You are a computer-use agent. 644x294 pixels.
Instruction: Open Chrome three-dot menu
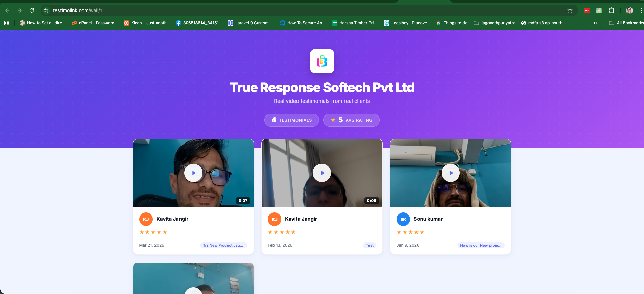(x=641, y=10)
